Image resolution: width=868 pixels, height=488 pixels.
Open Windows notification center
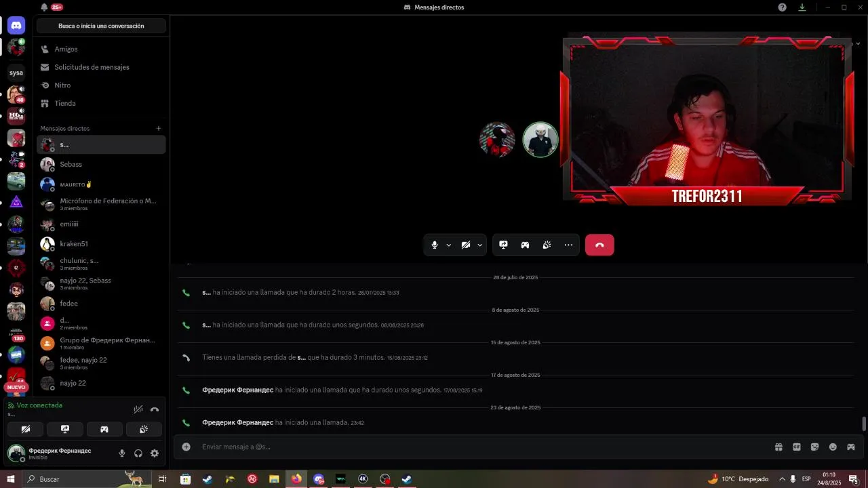tap(853, 479)
